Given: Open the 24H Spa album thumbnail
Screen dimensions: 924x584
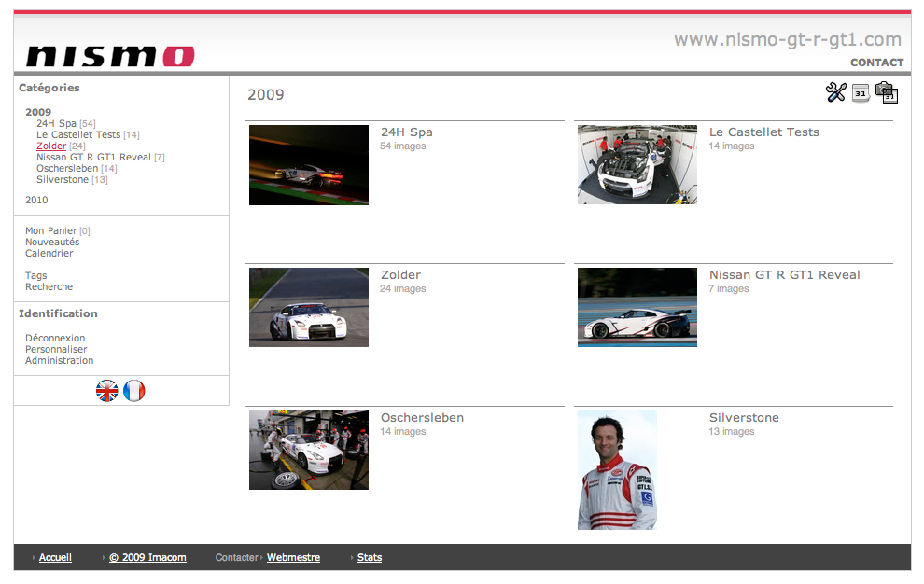Looking at the screenshot, I should 309,165.
